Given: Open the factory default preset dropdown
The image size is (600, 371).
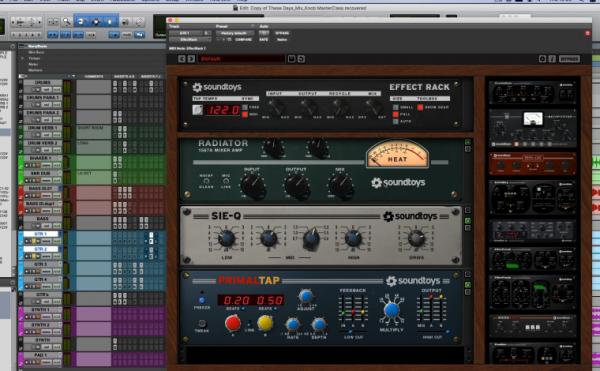Looking at the screenshot, I should coord(234,33).
